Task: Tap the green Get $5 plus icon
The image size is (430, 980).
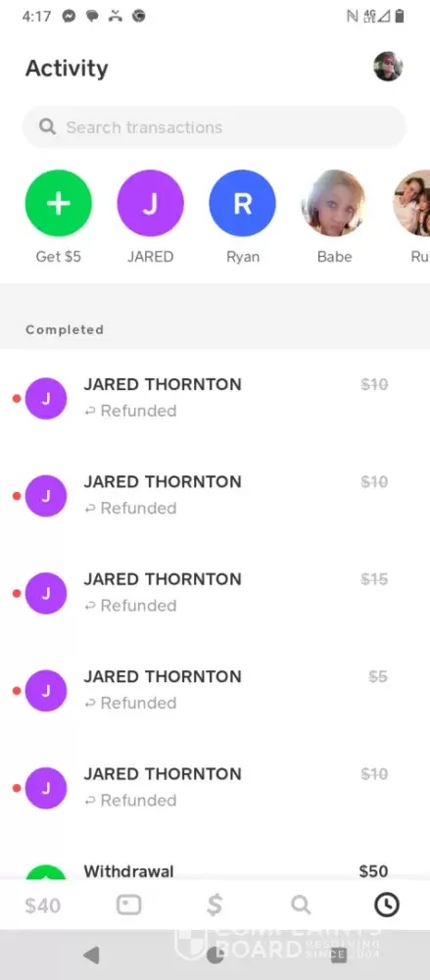Action: point(58,203)
